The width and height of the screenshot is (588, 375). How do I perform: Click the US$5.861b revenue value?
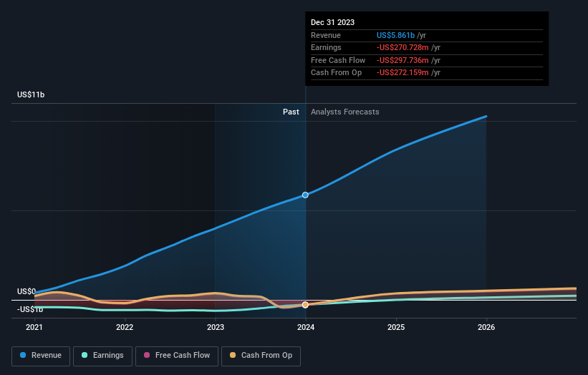point(395,35)
